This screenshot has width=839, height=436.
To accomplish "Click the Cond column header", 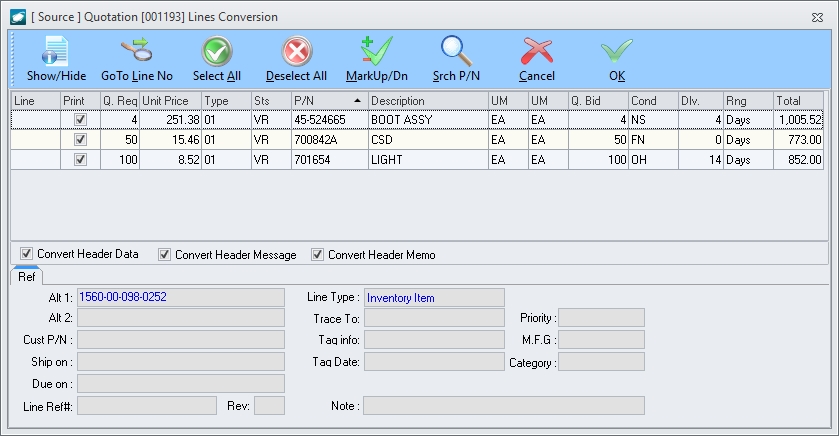I will point(653,101).
